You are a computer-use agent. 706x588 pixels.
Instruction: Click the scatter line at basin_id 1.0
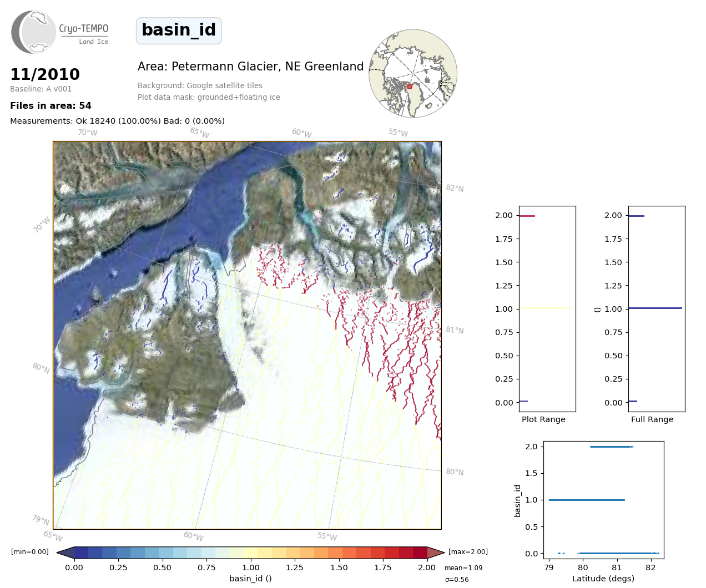click(587, 500)
